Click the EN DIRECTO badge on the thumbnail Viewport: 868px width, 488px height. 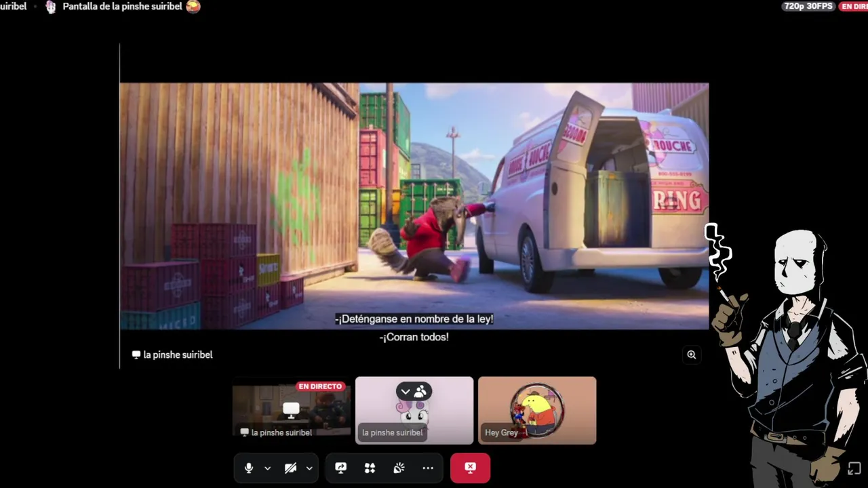tap(321, 386)
